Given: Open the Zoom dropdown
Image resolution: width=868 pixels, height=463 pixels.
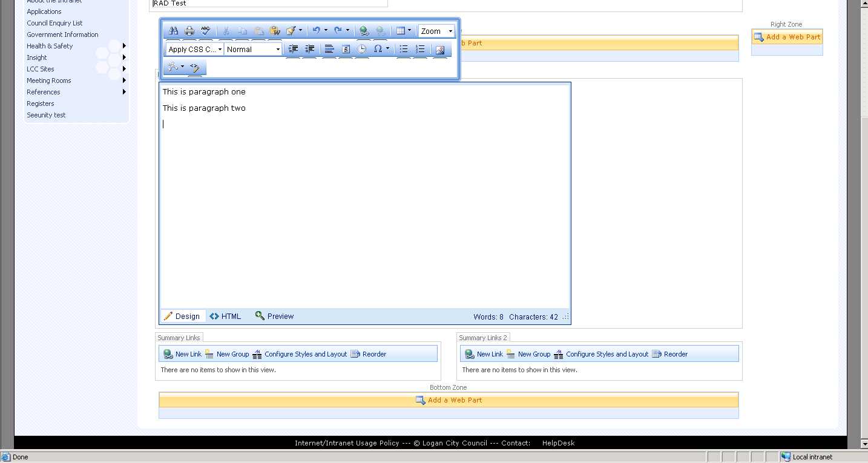Looking at the screenshot, I should 436,31.
